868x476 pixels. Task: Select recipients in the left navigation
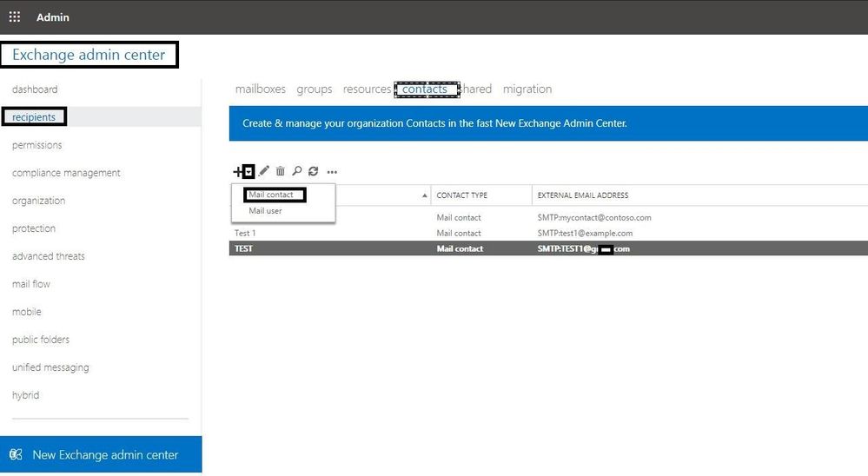point(34,116)
